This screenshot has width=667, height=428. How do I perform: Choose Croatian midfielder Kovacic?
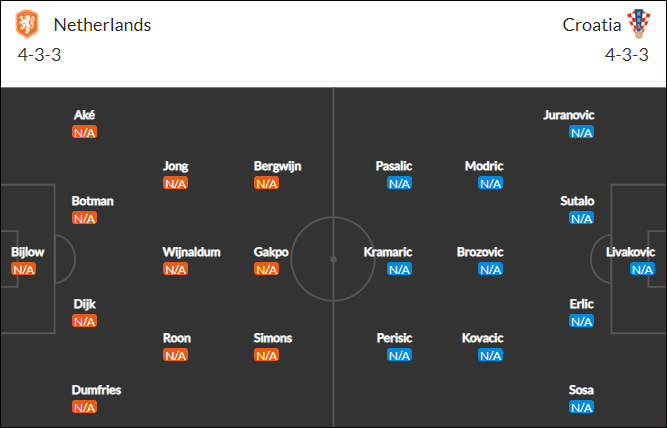(482, 338)
